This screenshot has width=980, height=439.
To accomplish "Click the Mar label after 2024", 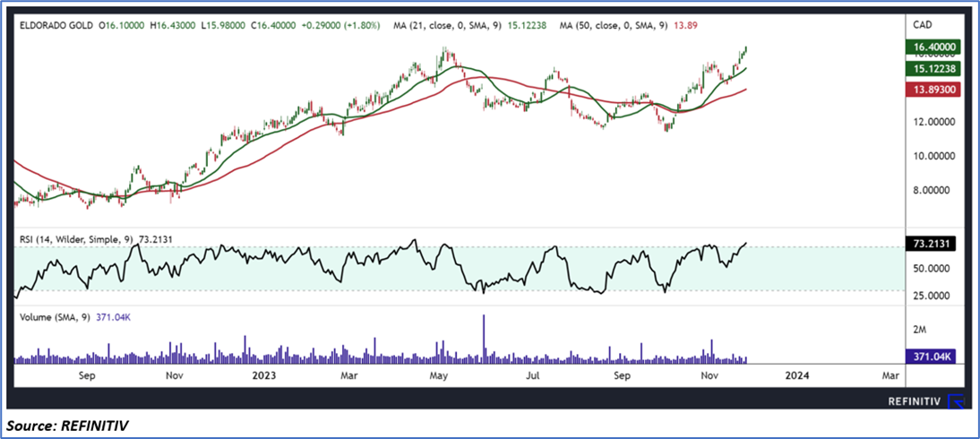I will [x=890, y=375].
